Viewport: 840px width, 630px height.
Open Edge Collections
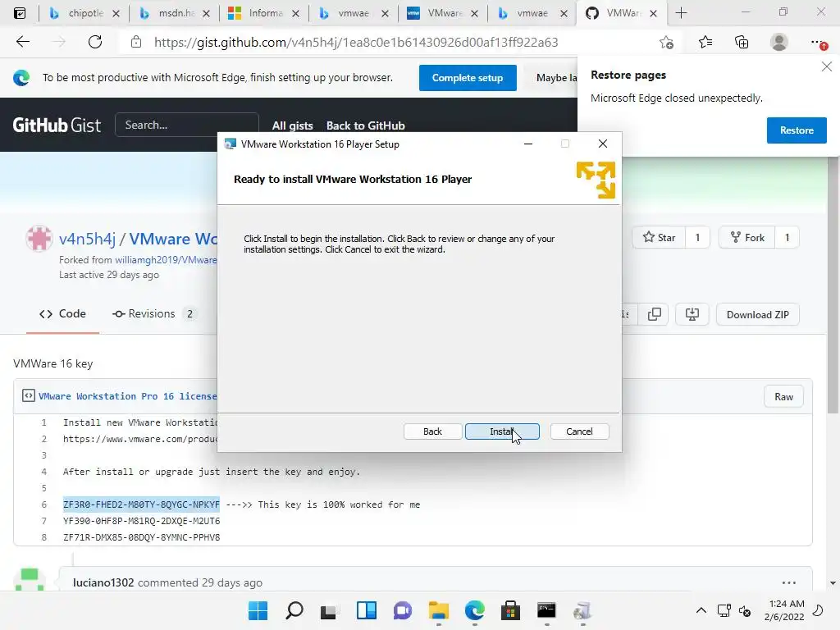pyautogui.click(x=742, y=42)
